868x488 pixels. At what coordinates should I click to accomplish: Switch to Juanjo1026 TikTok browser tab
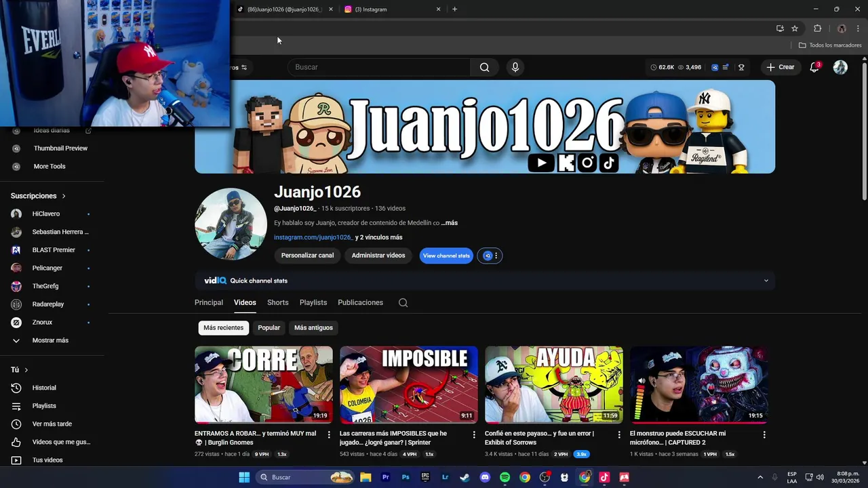click(x=285, y=9)
